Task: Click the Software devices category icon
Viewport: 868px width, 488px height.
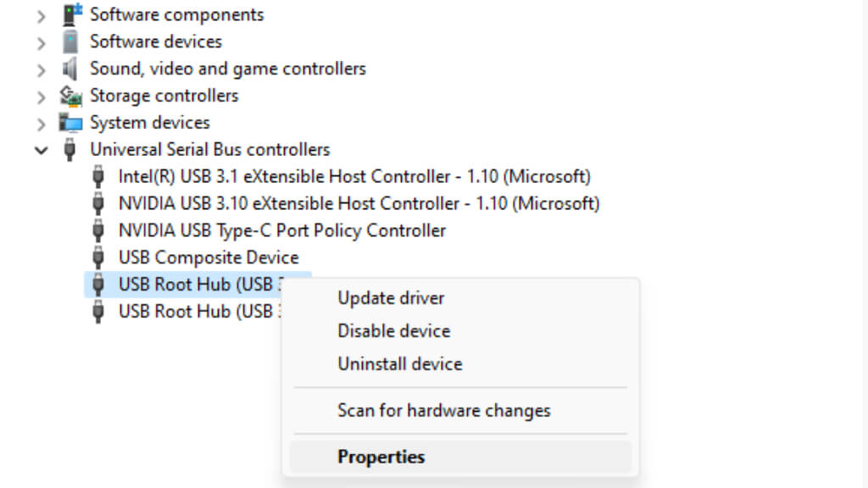Action: pos(70,42)
